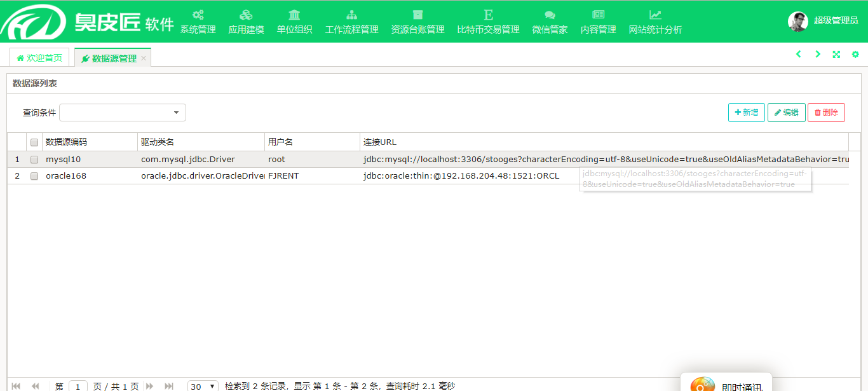Screen dimensions: 868x391
Task: Check the mysql10 row checkbox
Action: [34, 160]
